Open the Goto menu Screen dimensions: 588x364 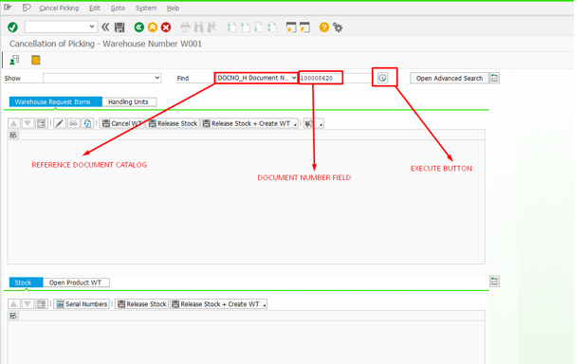pos(118,8)
